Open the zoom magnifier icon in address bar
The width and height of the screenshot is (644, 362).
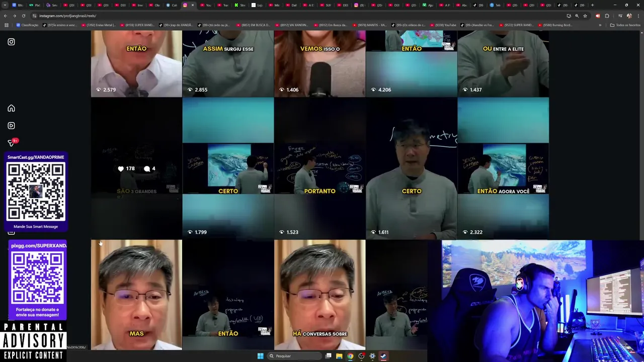click(577, 16)
